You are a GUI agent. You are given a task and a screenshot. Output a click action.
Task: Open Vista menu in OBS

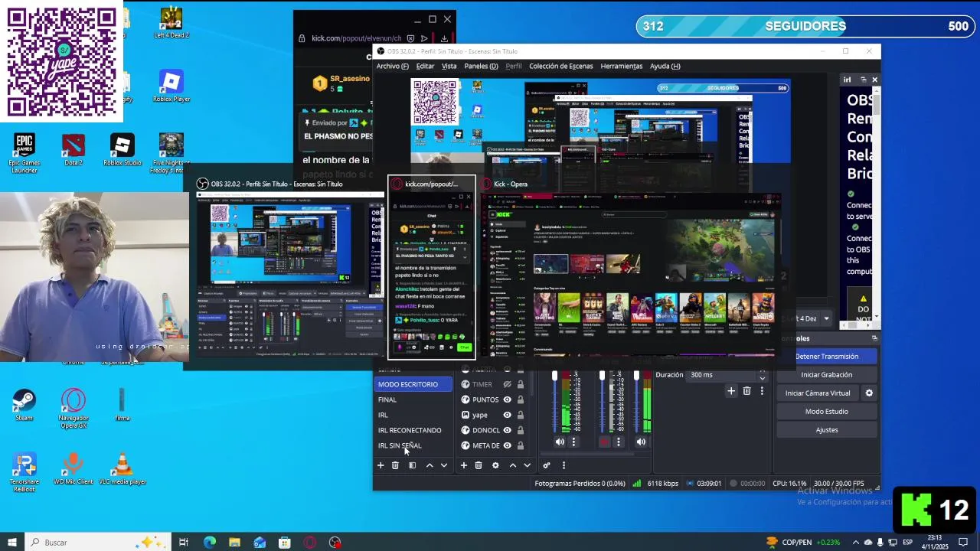click(x=449, y=66)
